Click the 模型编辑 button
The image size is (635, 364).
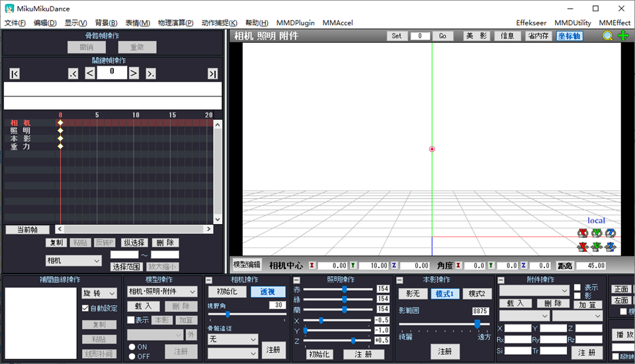pyautogui.click(x=247, y=264)
